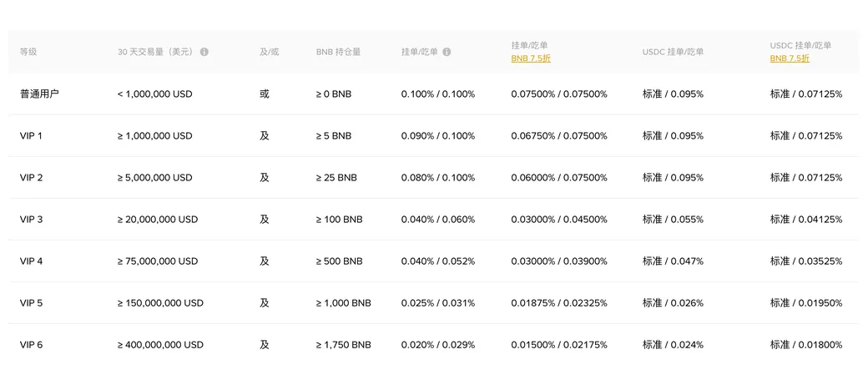The width and height of the screenshot is (868, 380).
Task: Click the 0.03000% / 0.03900% cell
Action: click(x=559, y=261)
